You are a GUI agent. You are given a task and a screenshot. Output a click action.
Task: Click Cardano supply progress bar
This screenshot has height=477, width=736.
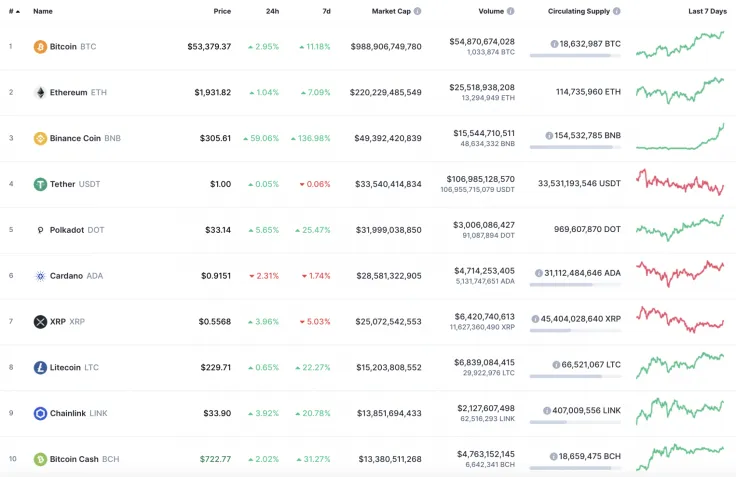point(575,285)
